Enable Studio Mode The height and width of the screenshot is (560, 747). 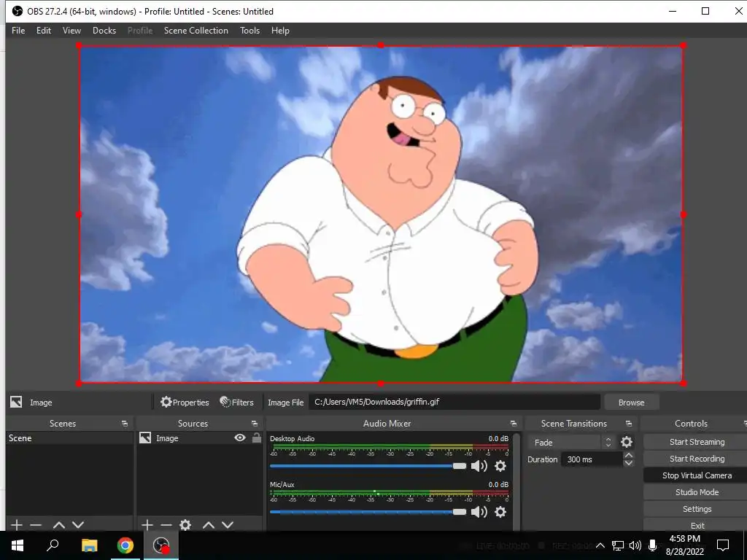[697, 492]
